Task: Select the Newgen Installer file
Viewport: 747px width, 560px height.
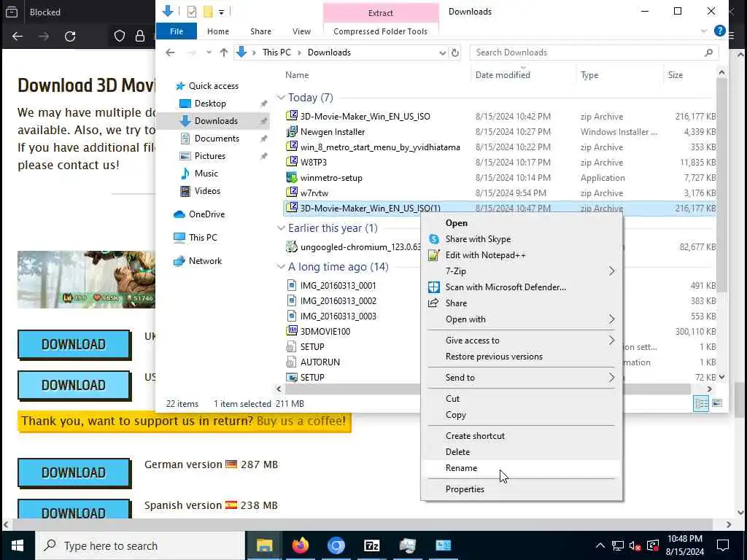Action: coord(332,132)
